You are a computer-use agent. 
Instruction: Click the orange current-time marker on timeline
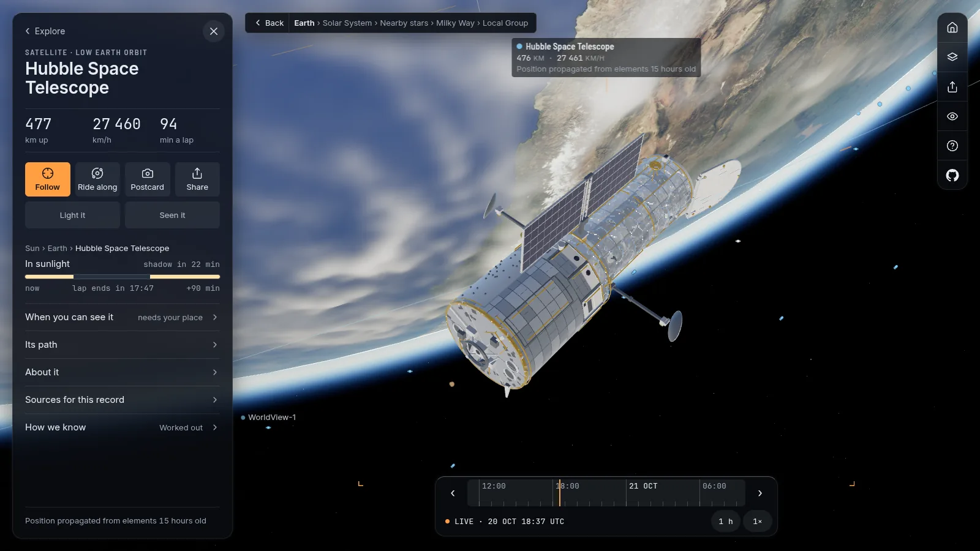pyautogui.click(x=559, y=493)
